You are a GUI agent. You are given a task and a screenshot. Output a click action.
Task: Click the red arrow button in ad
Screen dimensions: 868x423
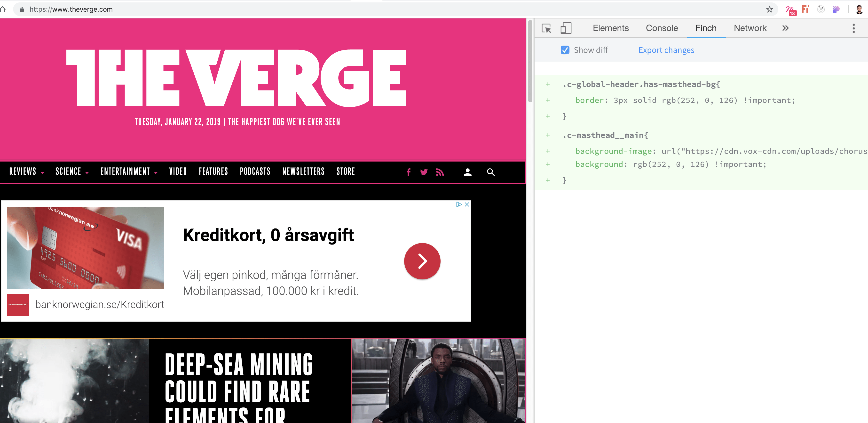(x=422, y=261)
